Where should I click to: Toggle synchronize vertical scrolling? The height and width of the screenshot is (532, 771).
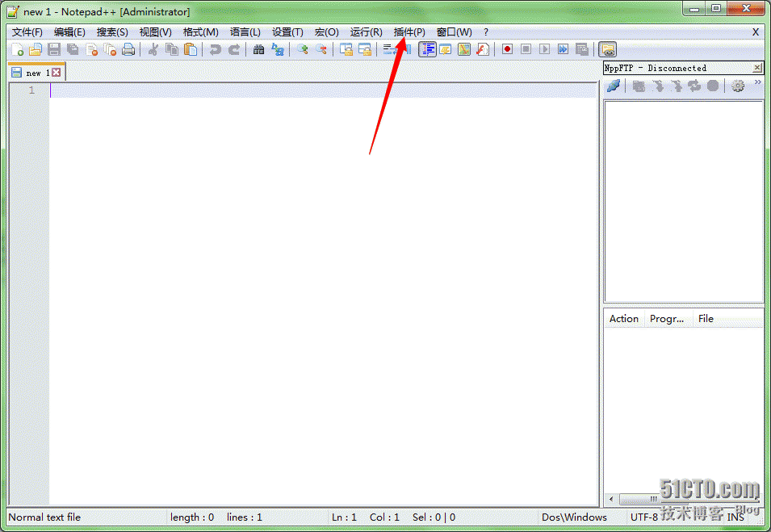(x=346, y=50)
